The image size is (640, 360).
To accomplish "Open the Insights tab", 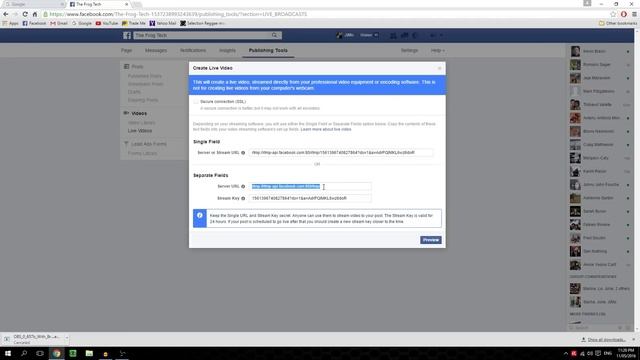I will click(x=227, y=51).
